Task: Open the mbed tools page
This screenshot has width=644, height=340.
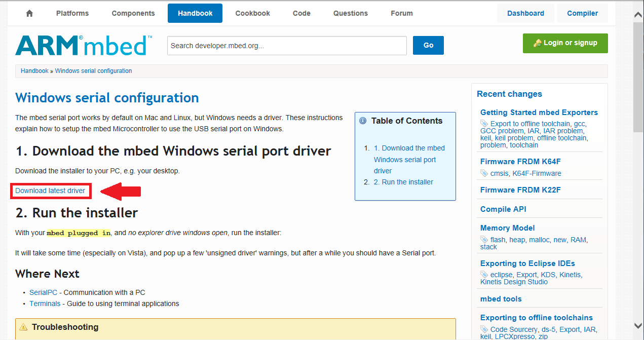Action: (x=501, y=299)
